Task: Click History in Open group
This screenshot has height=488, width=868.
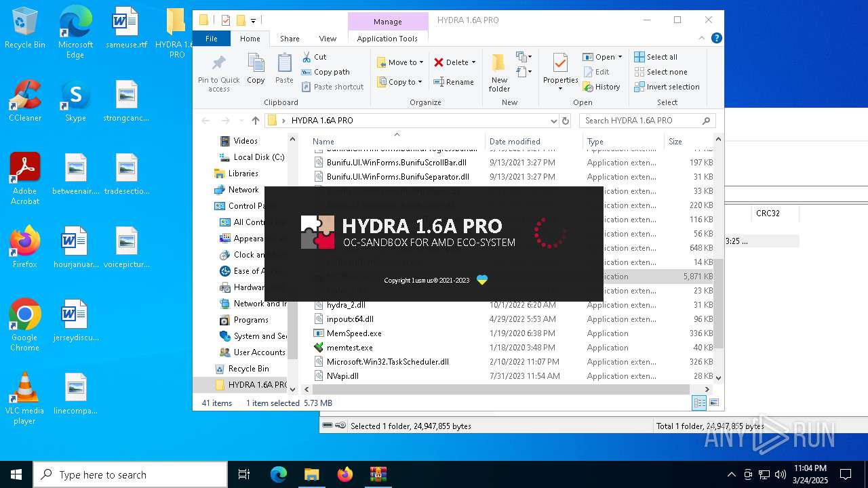Action: click(x=601, y=87)
